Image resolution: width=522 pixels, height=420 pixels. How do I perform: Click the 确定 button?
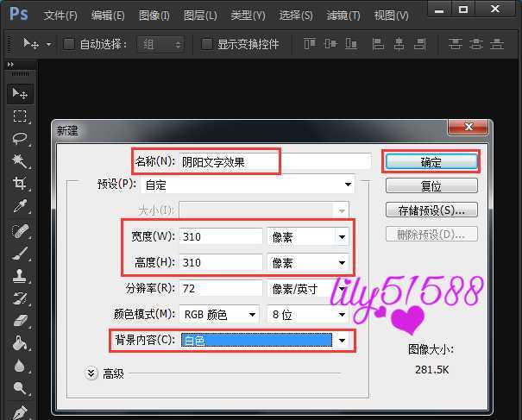tap(431, 162)
